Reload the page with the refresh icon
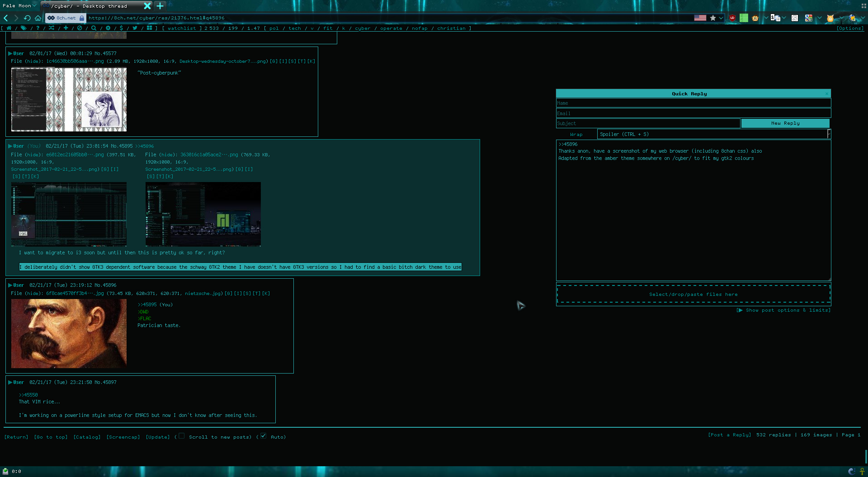The width and height of the screenshot is (868, 477). (27, 18)
